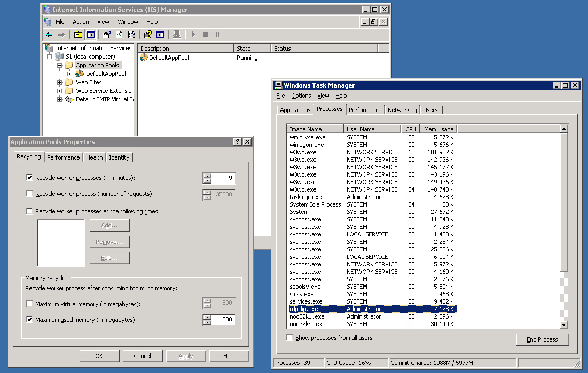Click the Help button in the Properties dialog
The image size is (588, 373).
229,356
